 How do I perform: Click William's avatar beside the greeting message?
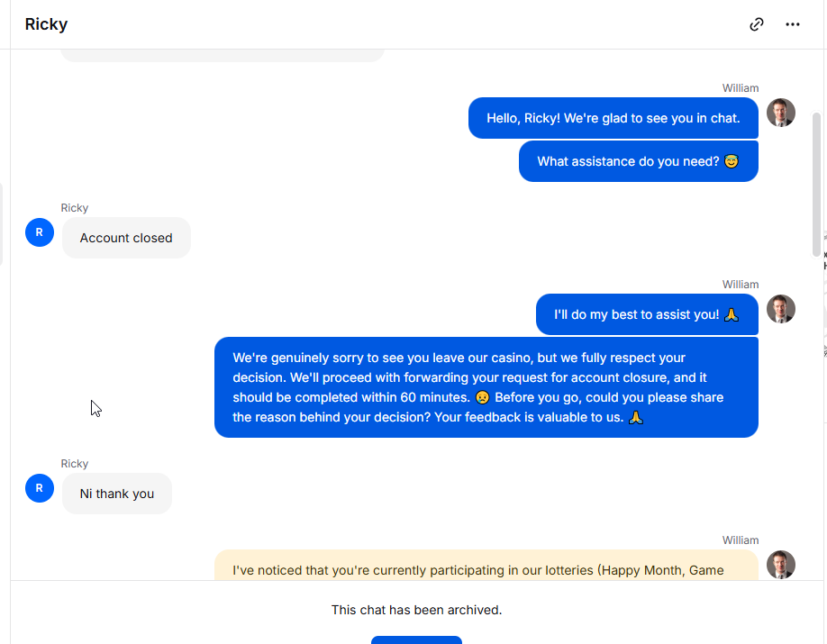(780, 113)
